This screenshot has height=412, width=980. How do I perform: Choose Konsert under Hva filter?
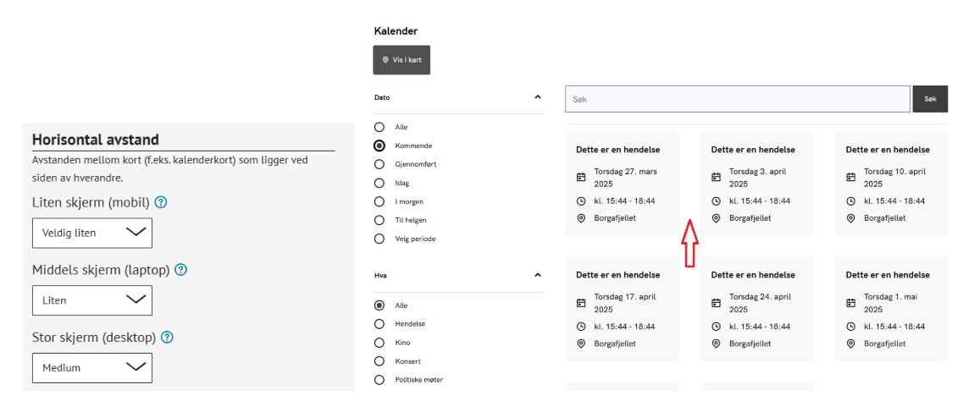pyautogui.click(x=379, y=361)
